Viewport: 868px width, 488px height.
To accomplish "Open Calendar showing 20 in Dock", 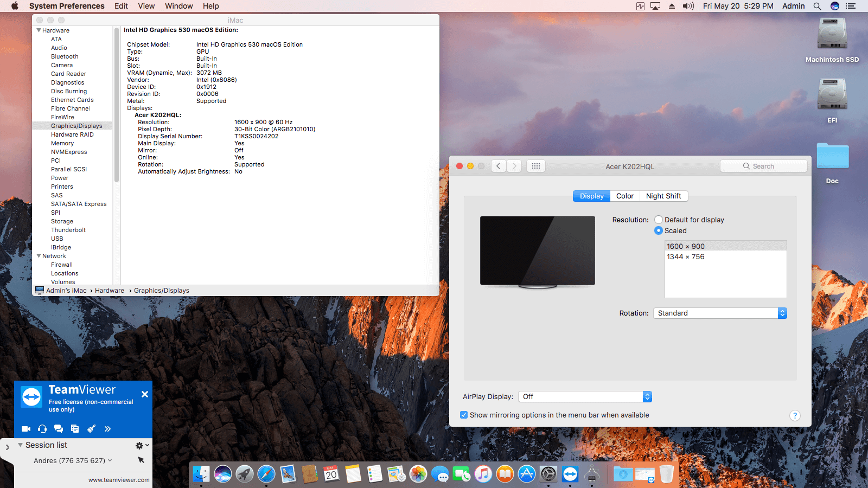I will (331, 474).
